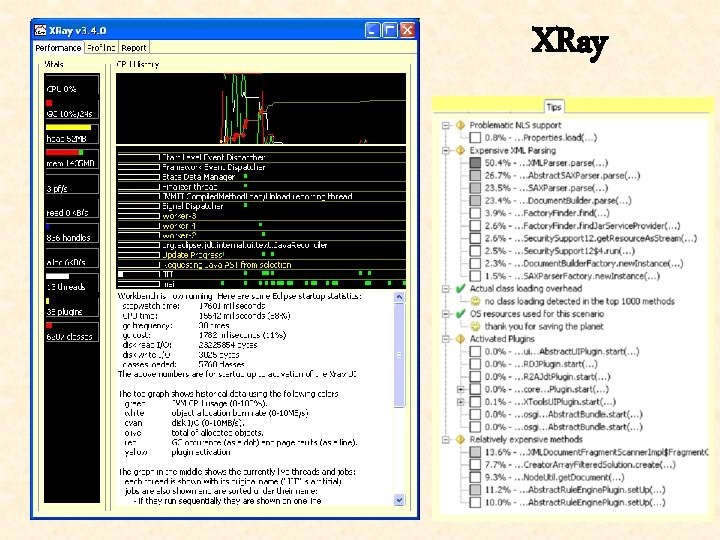Click the mem vitals meter with red bar

(x=72, y=159)
